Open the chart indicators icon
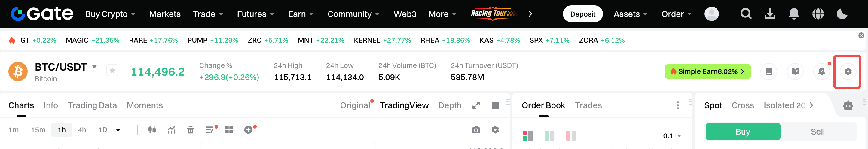 coord(172,130)
